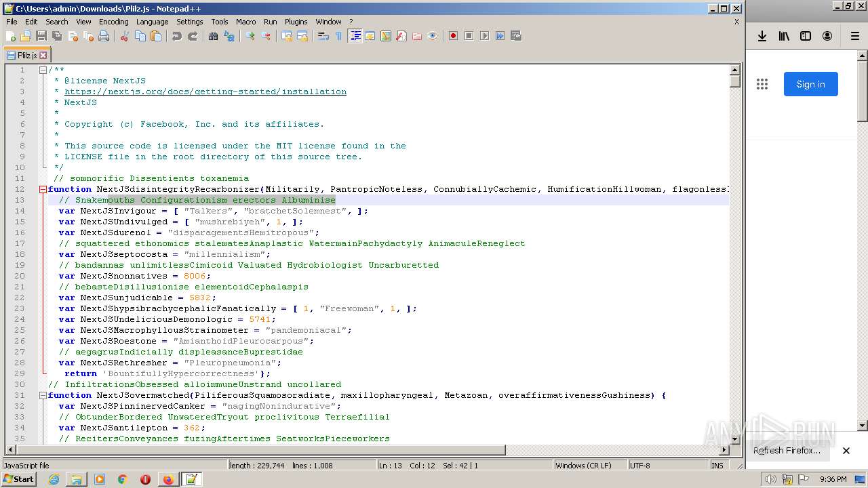Screen dimensions: 868x488
Task: Open the Windows Start button
Action: tap(19, 479)
